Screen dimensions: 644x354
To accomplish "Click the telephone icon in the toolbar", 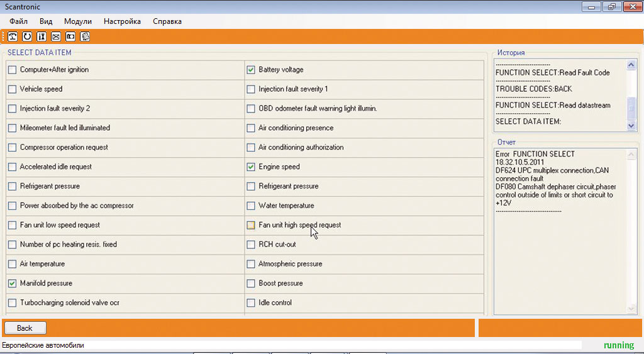I will click(13, 36).
